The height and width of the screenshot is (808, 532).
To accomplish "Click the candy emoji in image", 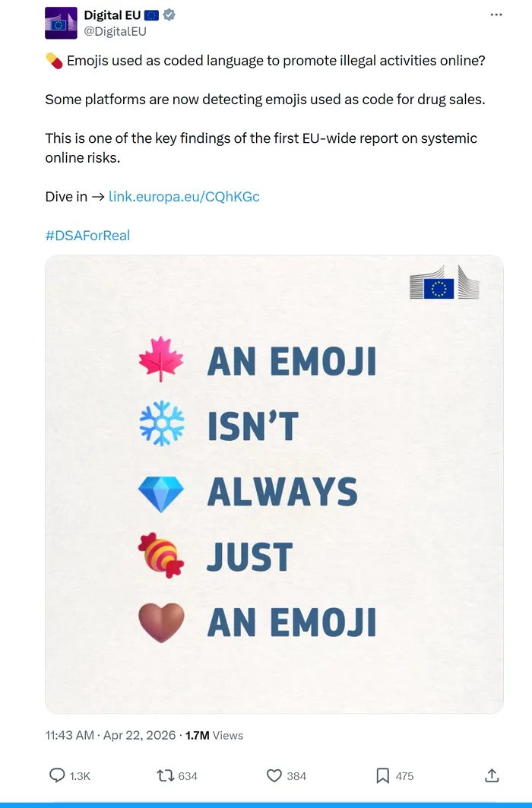I will click(x=161, y=556).
